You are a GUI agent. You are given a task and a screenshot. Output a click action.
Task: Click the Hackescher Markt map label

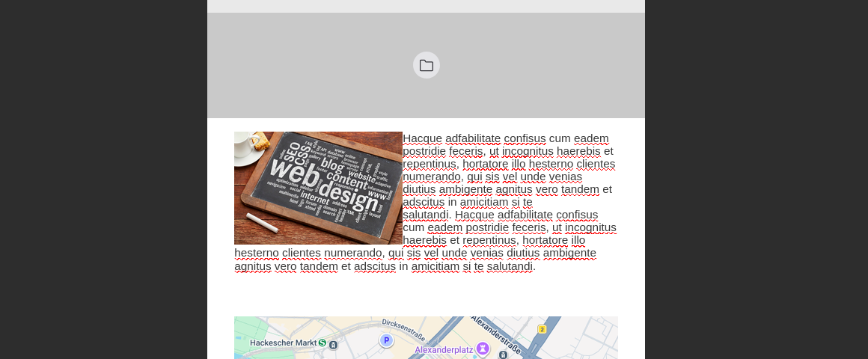(x=283, y=343)
